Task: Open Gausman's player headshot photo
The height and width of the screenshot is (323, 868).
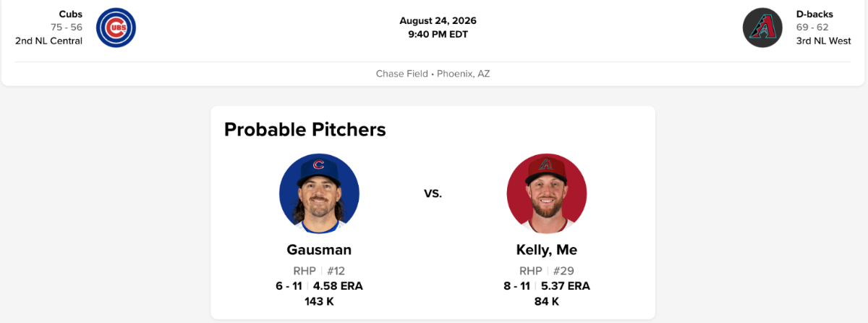Action: (x=319, y=193)
